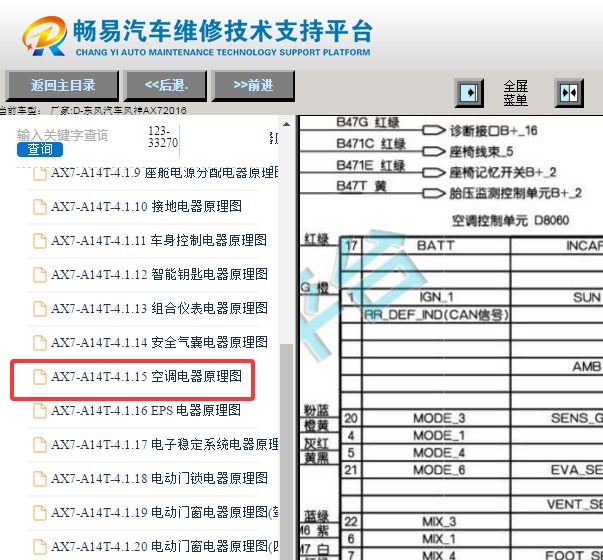Open AX7-A14T-4.1.20 电动门窗电器原理图
This screenshot has width=603, height=560.
tap(165, 546)
